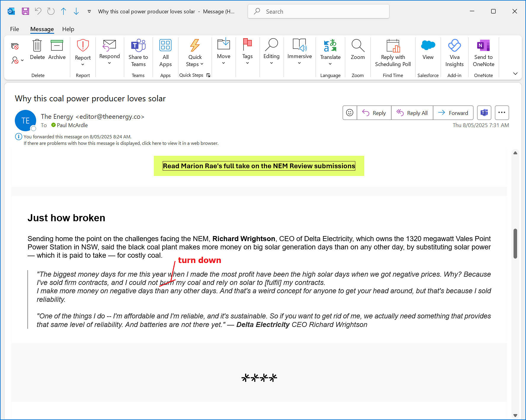The width and height of the screenshot is (526, 420).
Task: Go to next item with down arrow
Action: click(x=76, y=11)
